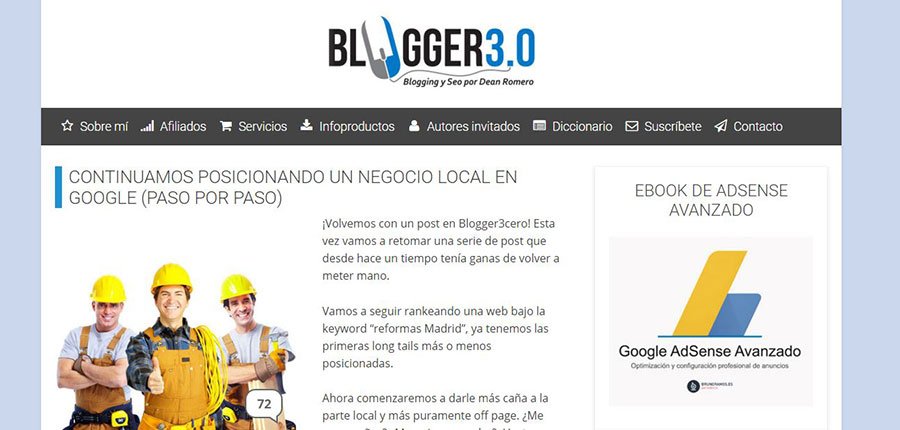The width and height of the screenshot is (900, 430).
Task: Open the Diccionario menu item
Action: click(582, 126)
